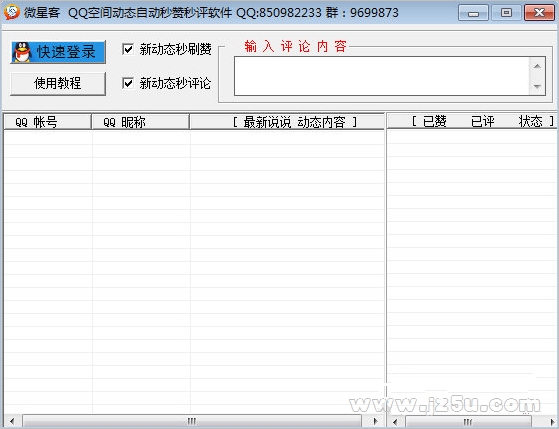Toggle the 新动态秒评论 checkbox
The image size is (559, 429).
(128, 83)
